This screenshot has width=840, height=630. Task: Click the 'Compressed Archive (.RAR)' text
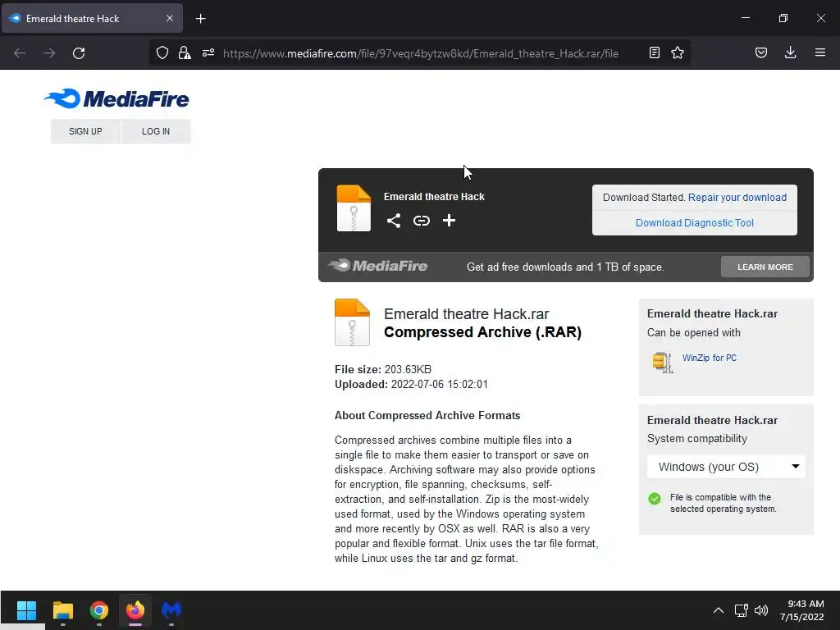coord(482,332)
